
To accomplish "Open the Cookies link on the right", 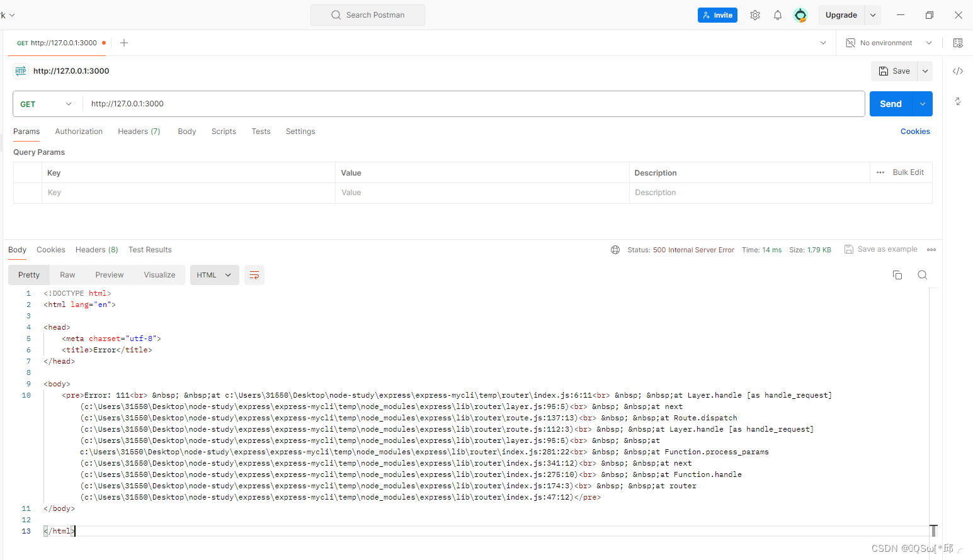I will coord(915,132).
